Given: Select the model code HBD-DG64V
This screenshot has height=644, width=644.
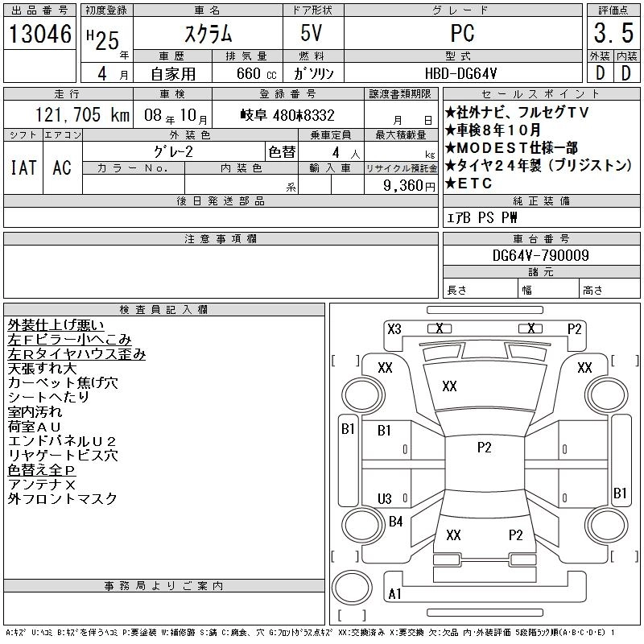Looking at the screenshot, I should click(463, 72).
